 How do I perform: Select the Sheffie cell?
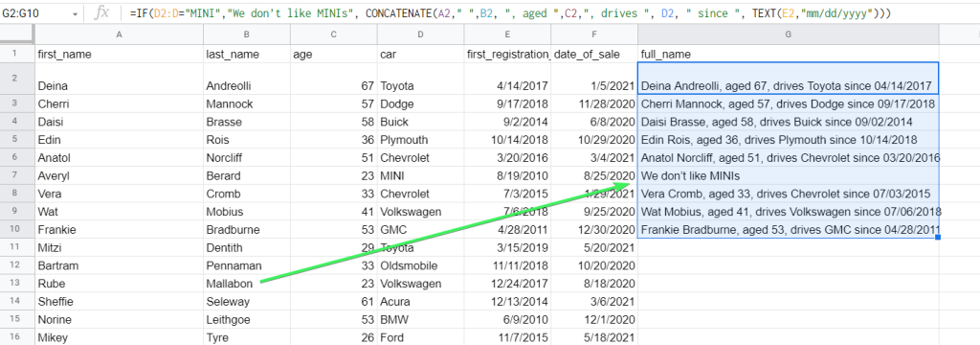tap(120, 301)
